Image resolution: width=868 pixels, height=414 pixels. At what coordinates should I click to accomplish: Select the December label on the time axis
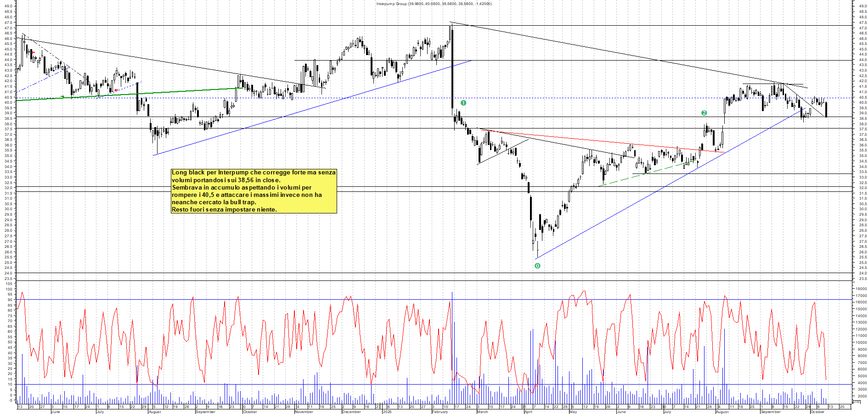(x=351, y=412)
